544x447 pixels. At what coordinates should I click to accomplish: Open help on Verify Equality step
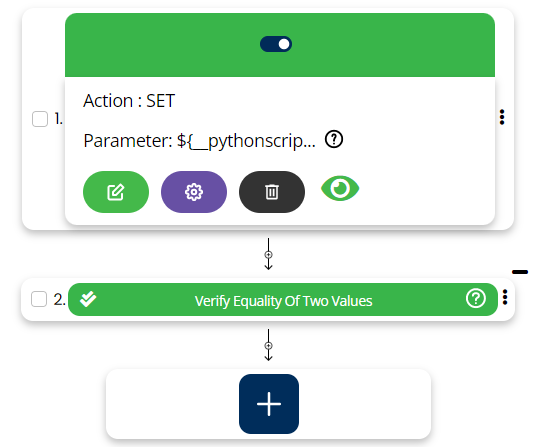tap(476, 298)
